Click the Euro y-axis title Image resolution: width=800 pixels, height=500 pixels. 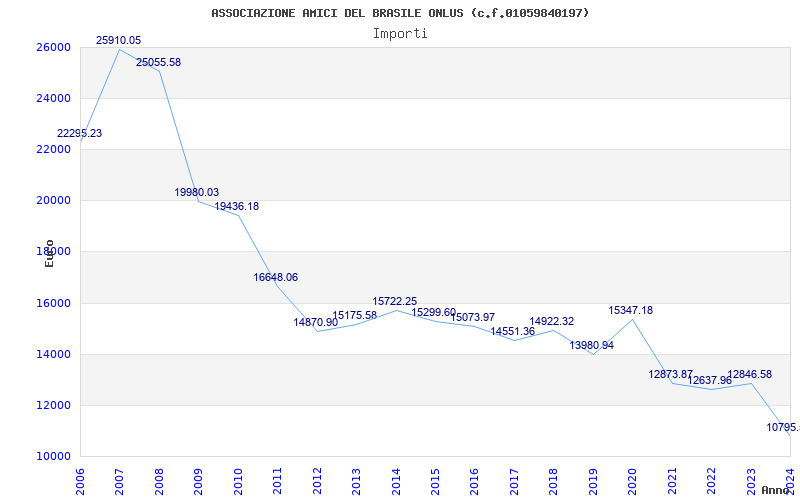[49, 253]
